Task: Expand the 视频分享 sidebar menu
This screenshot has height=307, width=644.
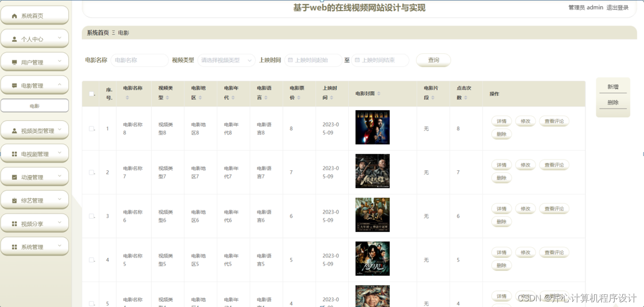Action: tap(35, 223)
